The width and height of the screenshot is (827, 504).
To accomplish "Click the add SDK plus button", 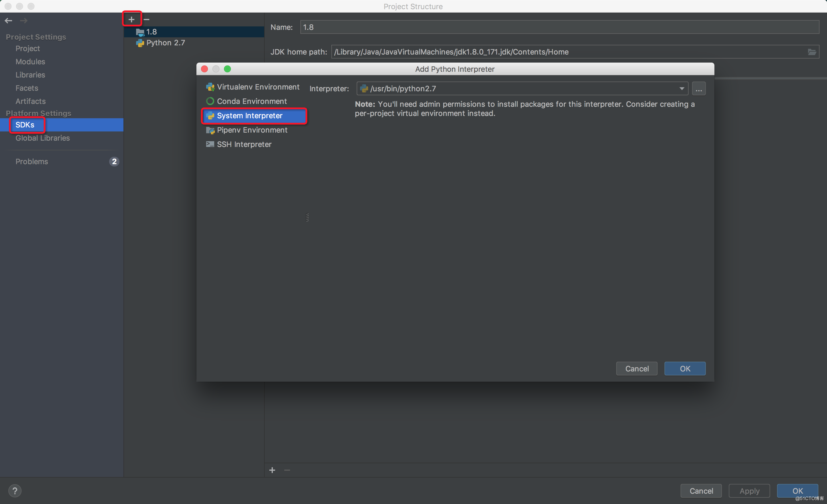I will point(131,19).
